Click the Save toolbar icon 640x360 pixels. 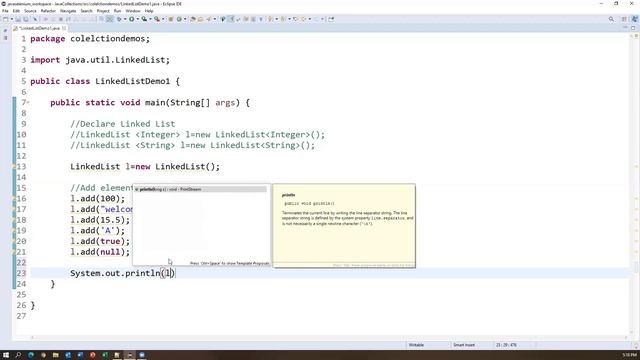(18, 19)
